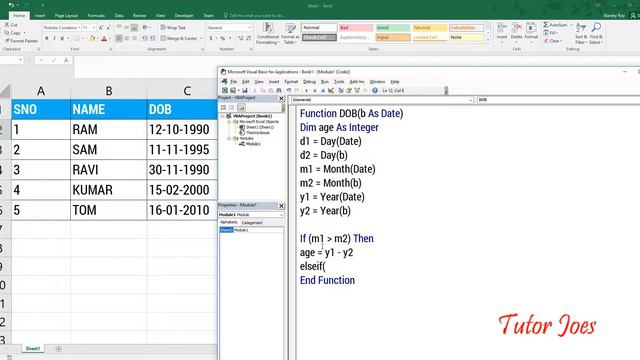
Task: Click the Excel Name Box
Action: point(12,60)
